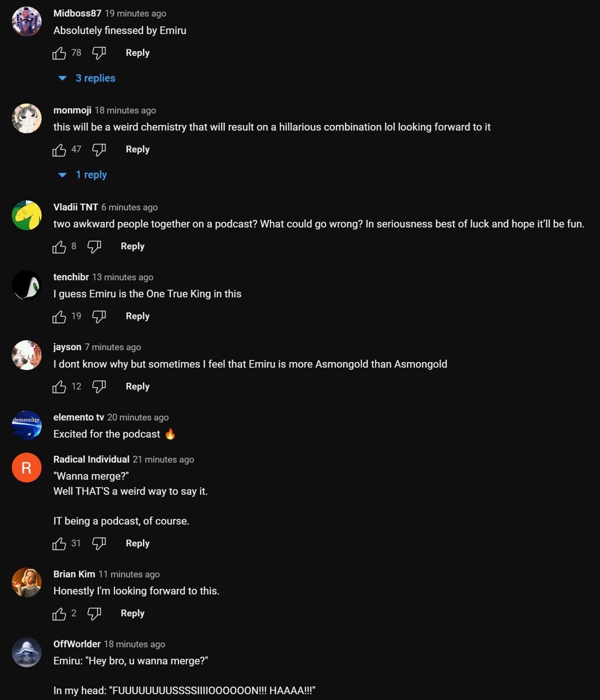Viewport: 600px width, 700px height.
Task: Dislike Vladii TNT's comment
Action: point(94,247)
